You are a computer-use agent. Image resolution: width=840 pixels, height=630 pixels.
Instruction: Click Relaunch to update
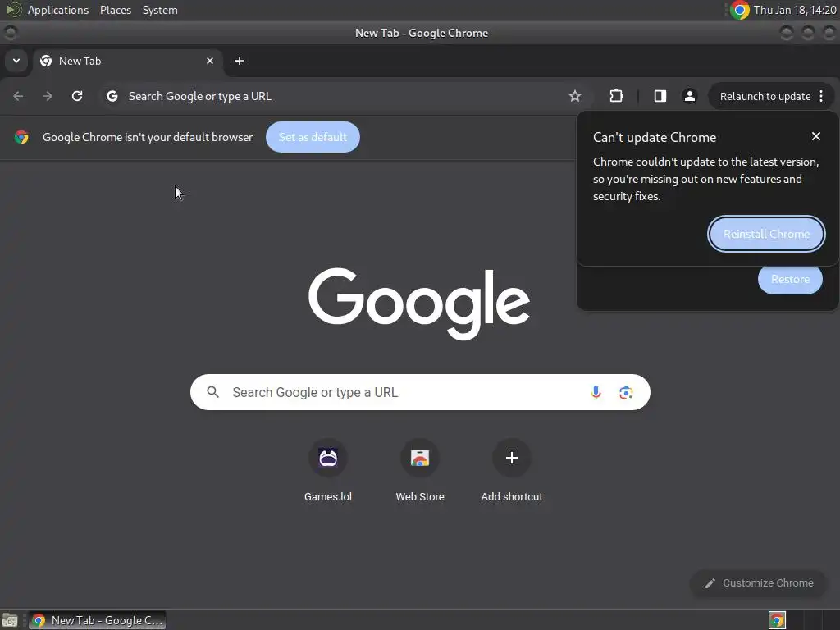tap(765, 97)
